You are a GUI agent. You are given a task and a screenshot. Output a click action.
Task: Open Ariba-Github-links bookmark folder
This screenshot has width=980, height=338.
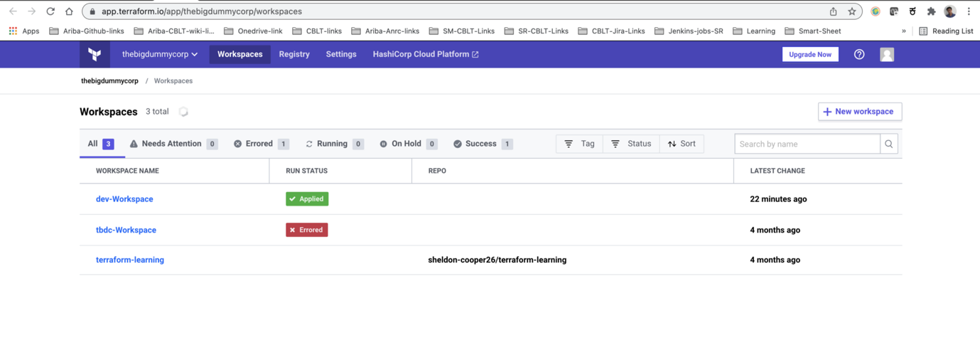pyautogui.click(x=87, y=31)
